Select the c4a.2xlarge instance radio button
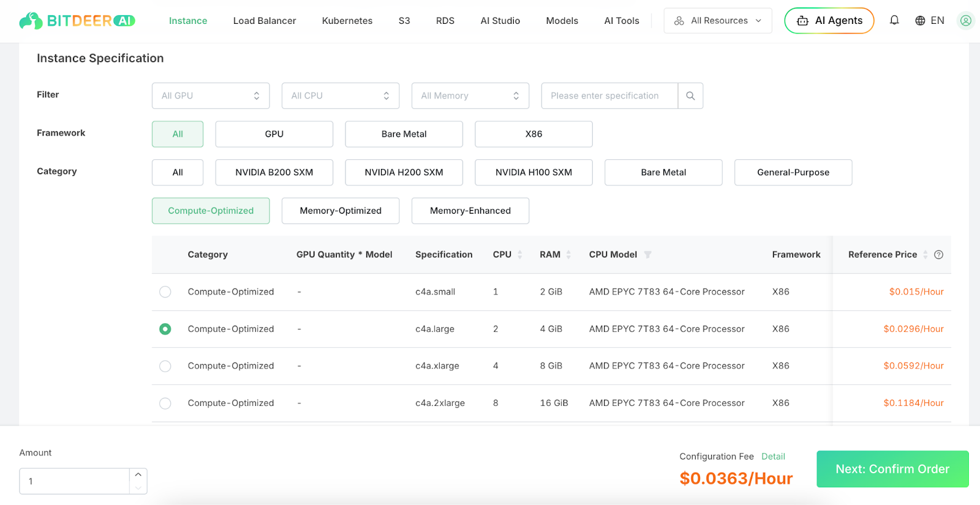The image size is (980, 505). [x=165, y=403]
